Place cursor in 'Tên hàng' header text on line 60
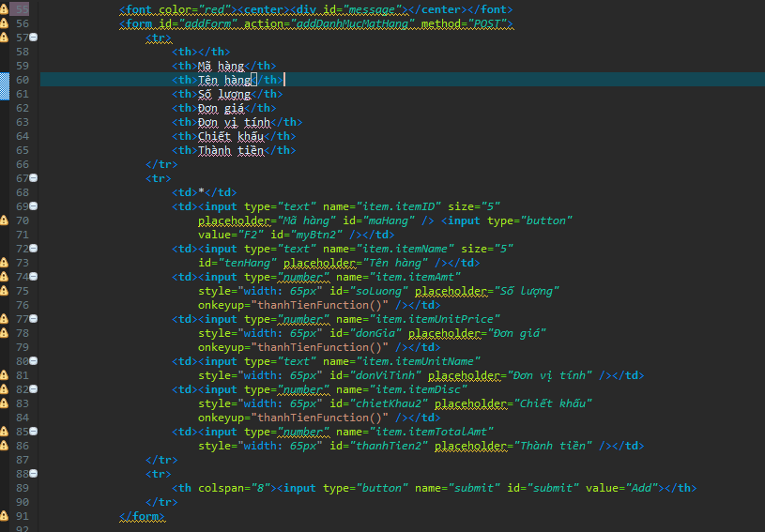Screen dimensions: 765x532 [x=224, y=80]
